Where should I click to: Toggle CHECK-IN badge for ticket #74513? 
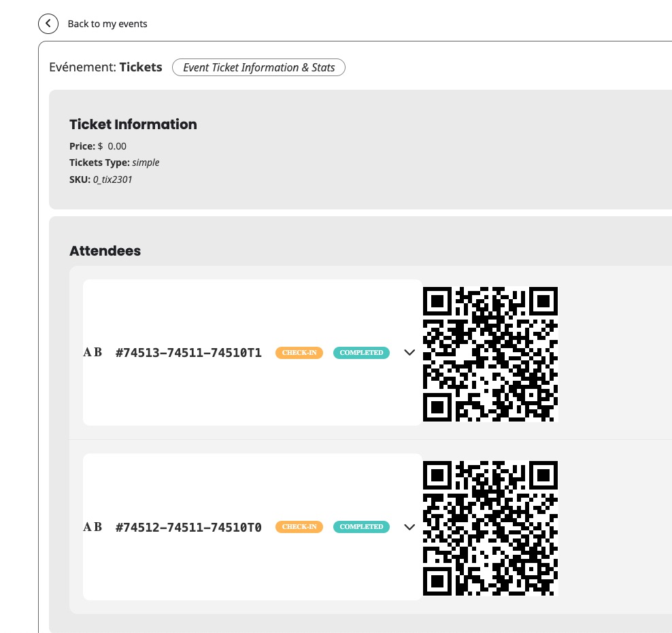(x=299, y=353)
